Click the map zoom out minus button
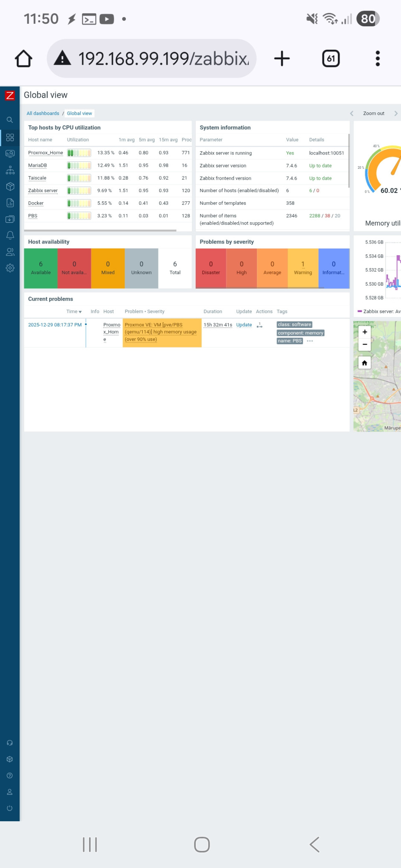Image resolution: width=401 pixels, height=868 pixels. 365,345
